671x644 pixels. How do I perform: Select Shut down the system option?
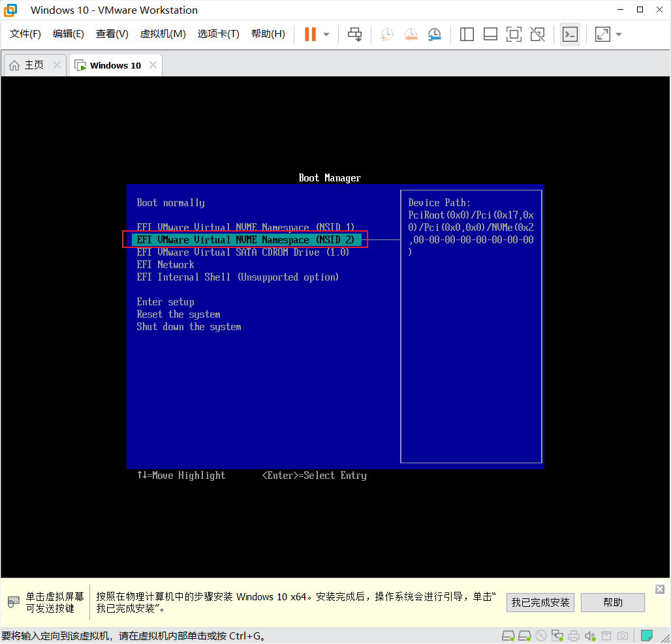pyautogui.click(x=189, y=326)
